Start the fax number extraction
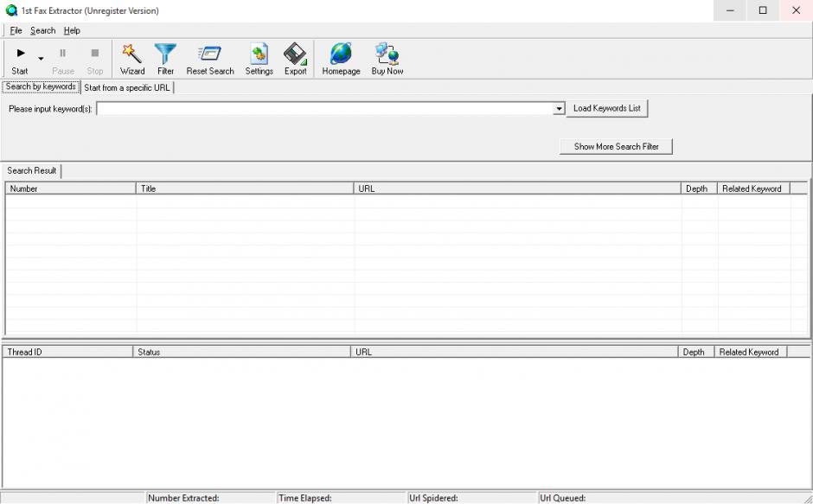 [x=20, y=60]
